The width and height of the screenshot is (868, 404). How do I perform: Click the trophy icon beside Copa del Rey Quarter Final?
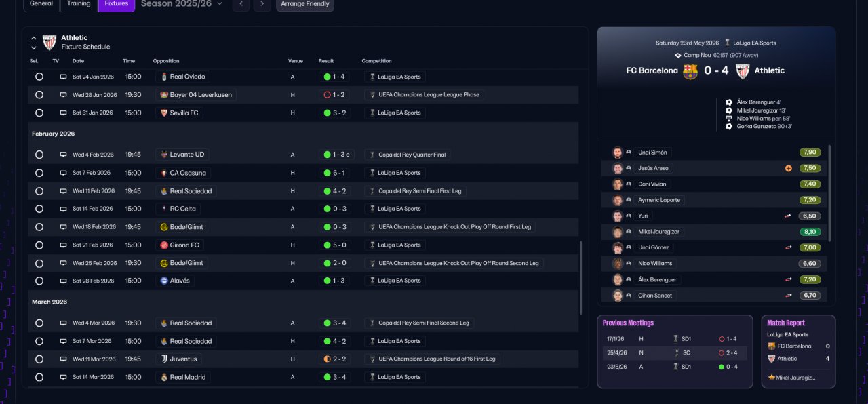coord(372,155)
